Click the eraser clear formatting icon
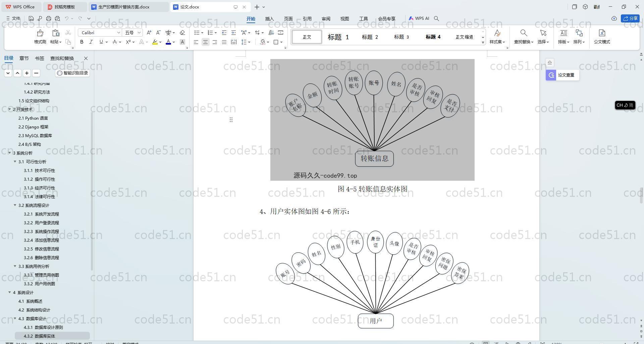This screenshot has height=344, width=644. 182,33
